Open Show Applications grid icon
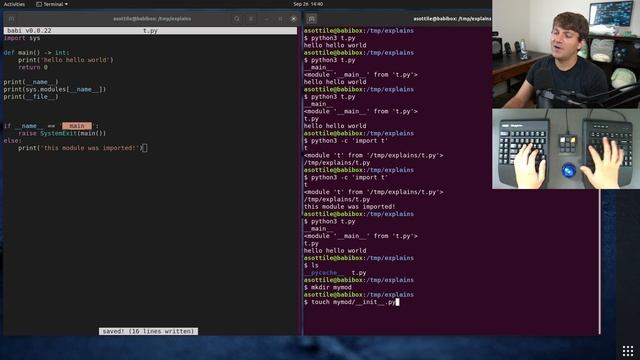This screenshot has height=360, width=640. (x=628, y=351)
